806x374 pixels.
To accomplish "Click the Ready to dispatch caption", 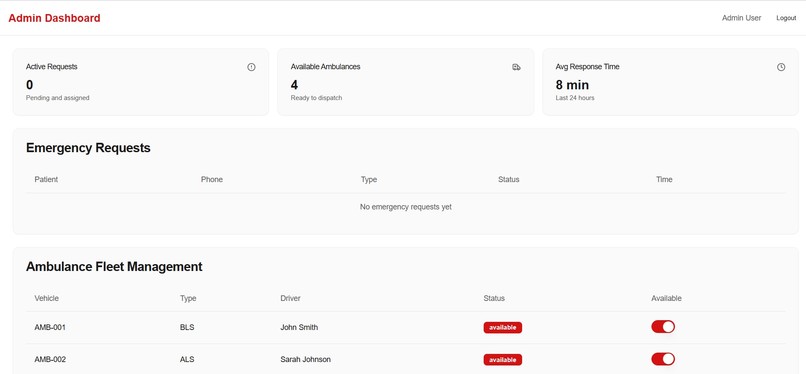I will [316, 98].
